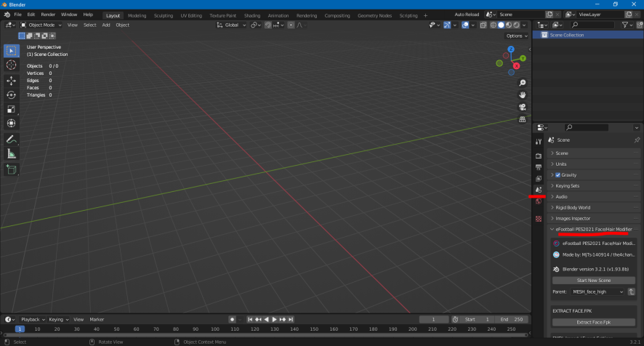The image size is (644, 346).
Task: Open the Render menu
Action: (x=48, y=15)
